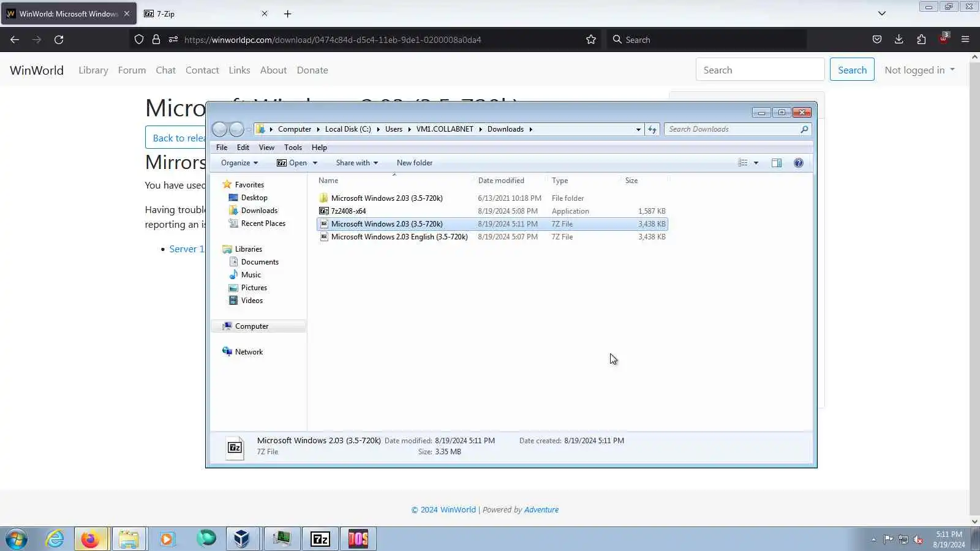Open the Library page on WinWorld
The width and height of the screenshot is (980, 551).
[93, 70]
